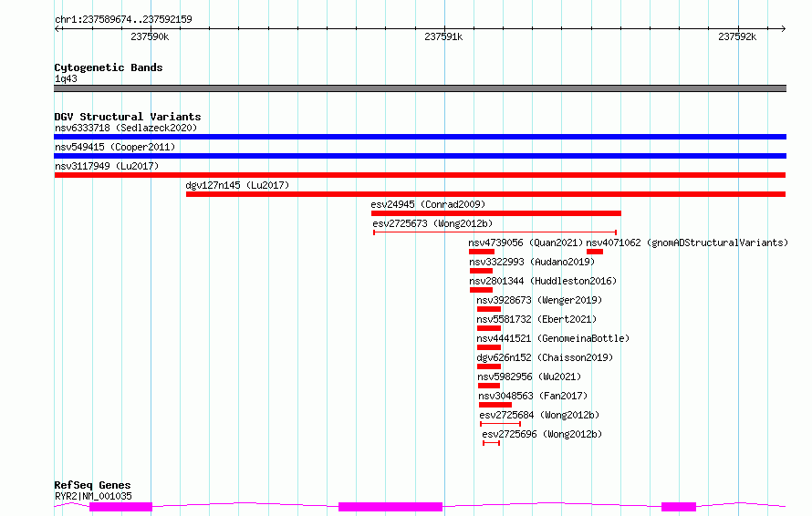Click the 237591k ruler position

pyautogui.click(x=443, y=36)
